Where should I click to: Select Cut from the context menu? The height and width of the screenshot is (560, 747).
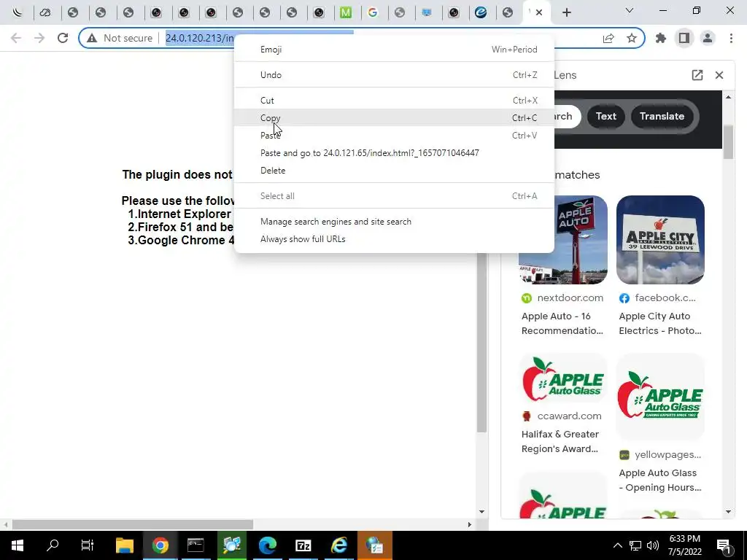coord(395,101)
